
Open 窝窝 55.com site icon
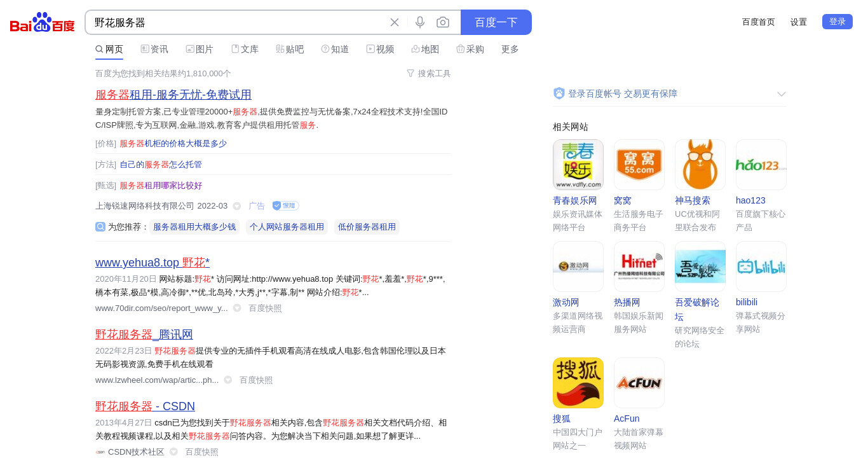(x=639, y=165)
